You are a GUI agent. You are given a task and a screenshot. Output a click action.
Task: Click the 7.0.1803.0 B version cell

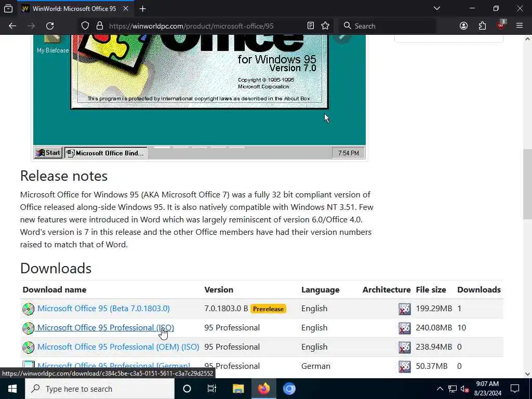pos(226,309)
